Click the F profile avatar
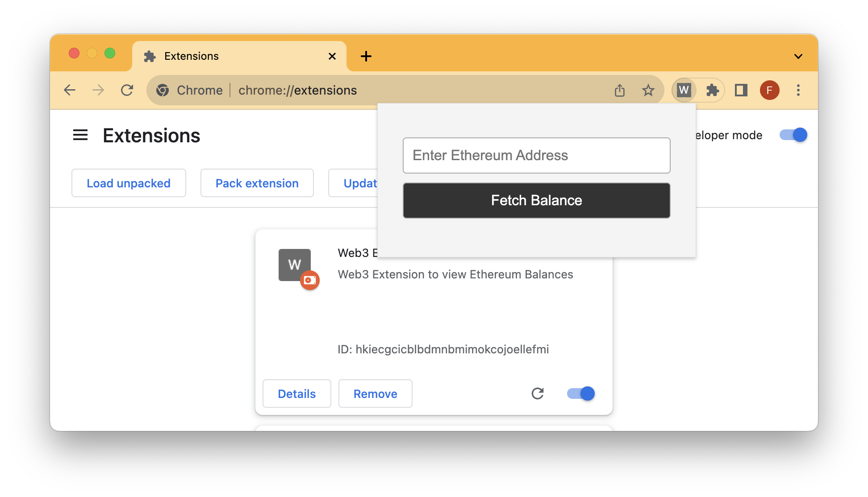 [770, 90]
